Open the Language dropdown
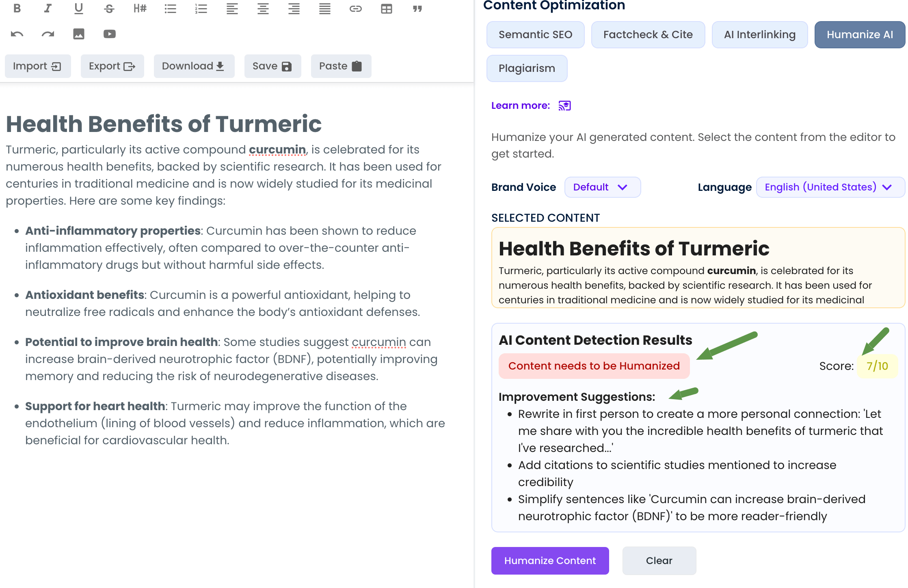Viewport: 908px width, 588px height. click(830, 187)
